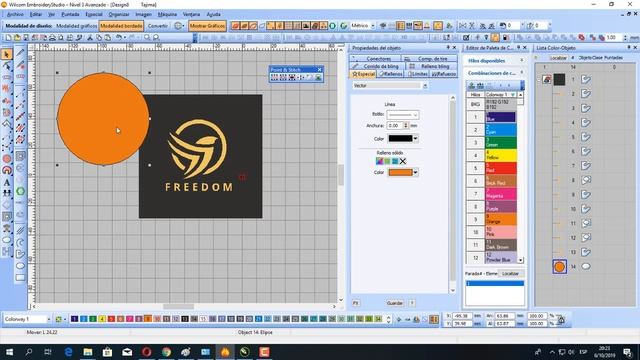Open the Ventana menu

point(191,14)
